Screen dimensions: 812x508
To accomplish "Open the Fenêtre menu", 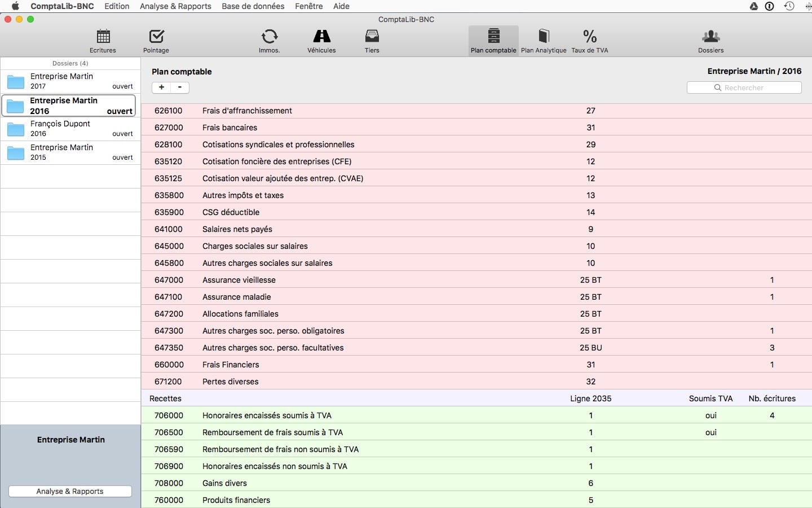I will 309,6.
